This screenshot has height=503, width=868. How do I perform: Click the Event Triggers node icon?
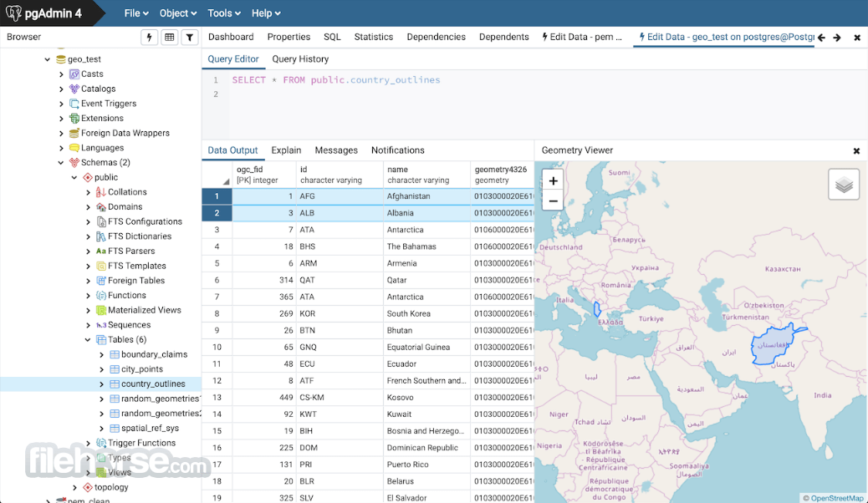coord(74,104)
